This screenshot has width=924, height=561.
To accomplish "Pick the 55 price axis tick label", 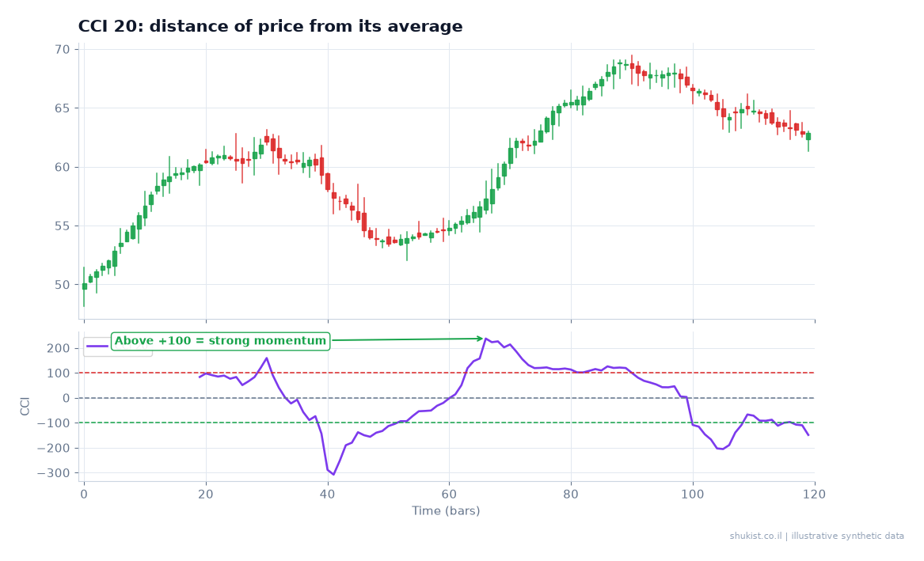I will coord(63,226).
